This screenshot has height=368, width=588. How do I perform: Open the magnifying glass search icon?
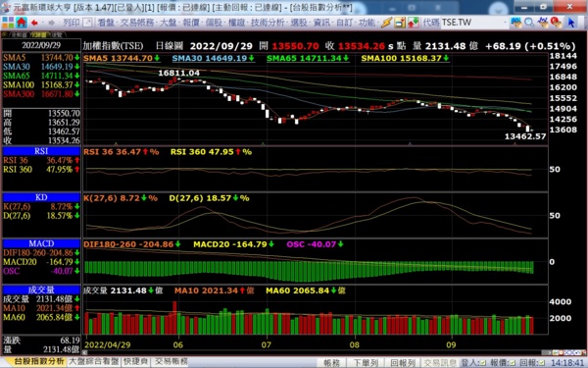[529, 23]
